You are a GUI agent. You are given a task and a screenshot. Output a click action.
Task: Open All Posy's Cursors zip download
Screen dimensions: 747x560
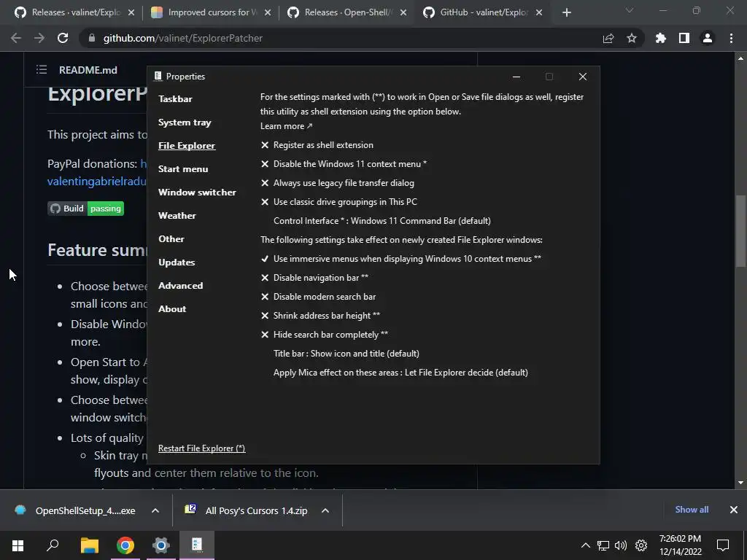click(247, 510)
